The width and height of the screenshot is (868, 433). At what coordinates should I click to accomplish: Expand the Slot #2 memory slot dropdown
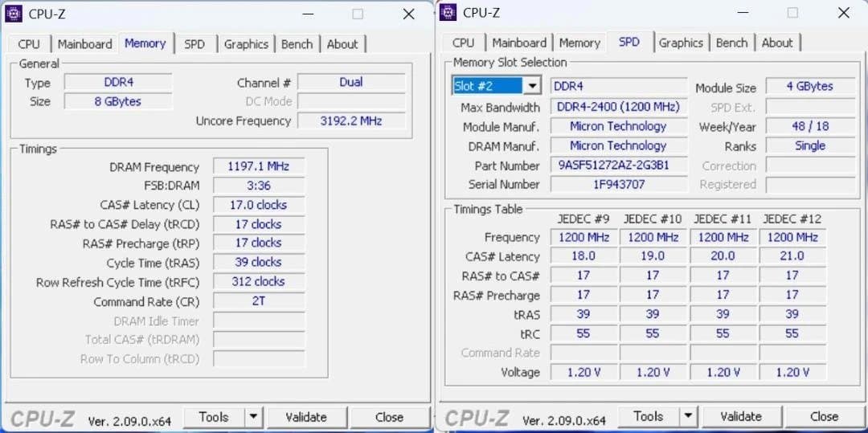[533, 86]
